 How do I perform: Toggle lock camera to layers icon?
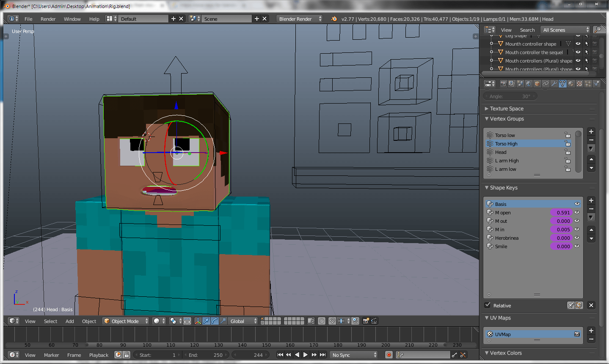(311, 321)
